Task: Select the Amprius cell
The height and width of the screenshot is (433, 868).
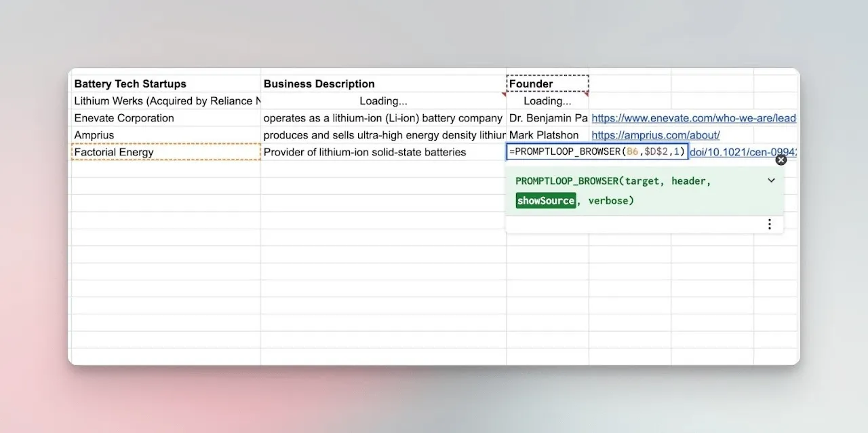Action: [166, 135]
